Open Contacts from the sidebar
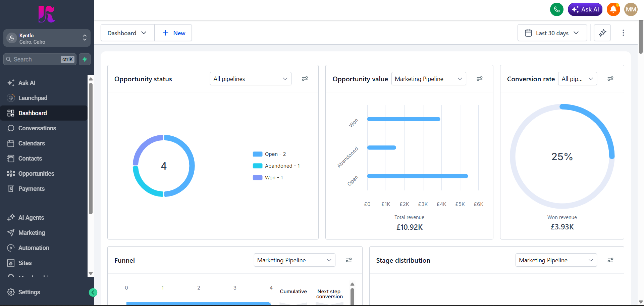 [44, 158]
